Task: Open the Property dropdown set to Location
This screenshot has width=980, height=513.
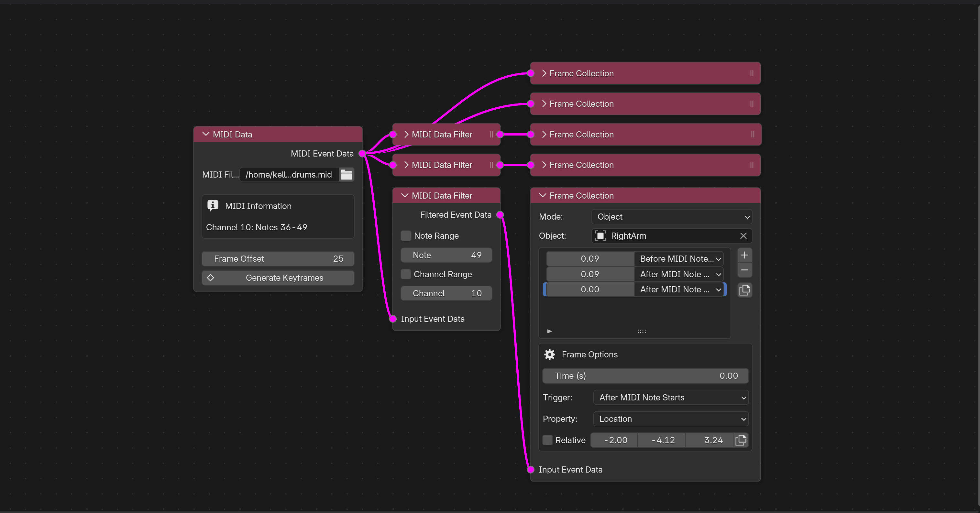Action: (x=671, y=419)
